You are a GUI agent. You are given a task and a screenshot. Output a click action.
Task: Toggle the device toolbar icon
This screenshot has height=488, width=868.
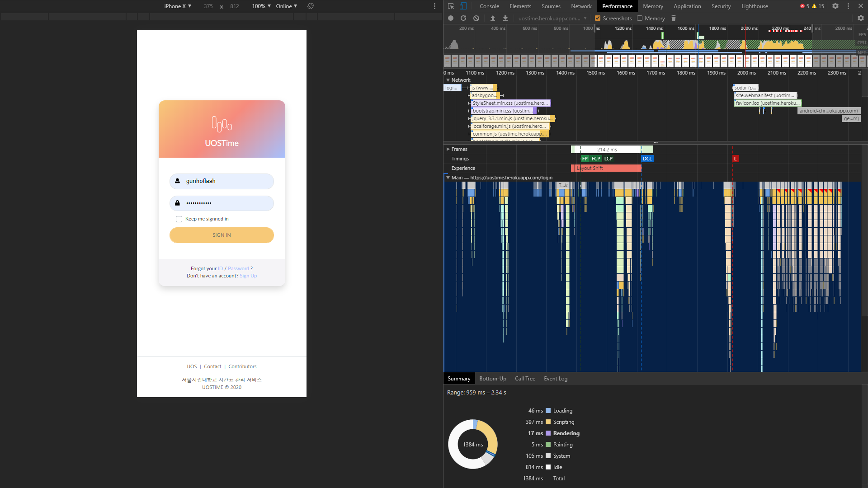coord(463,6)
